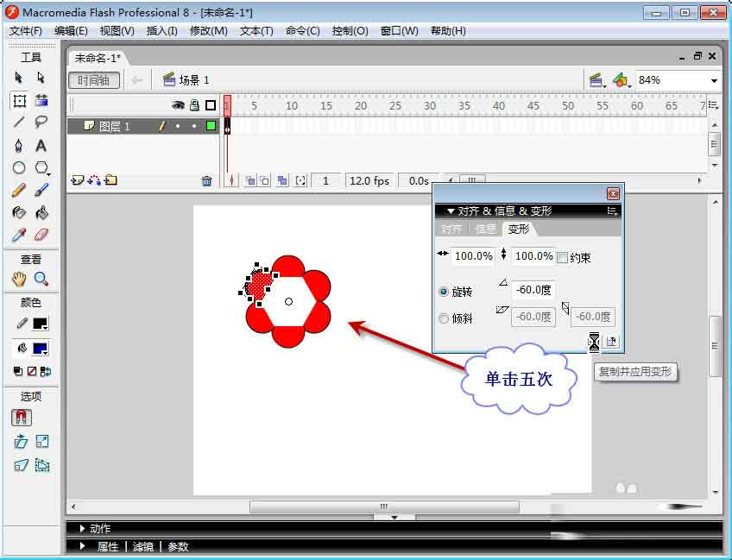The height and width of the screenshot is (560, 732).
Task: Select the PolyStar tool
Action: [x=42, y=167]
